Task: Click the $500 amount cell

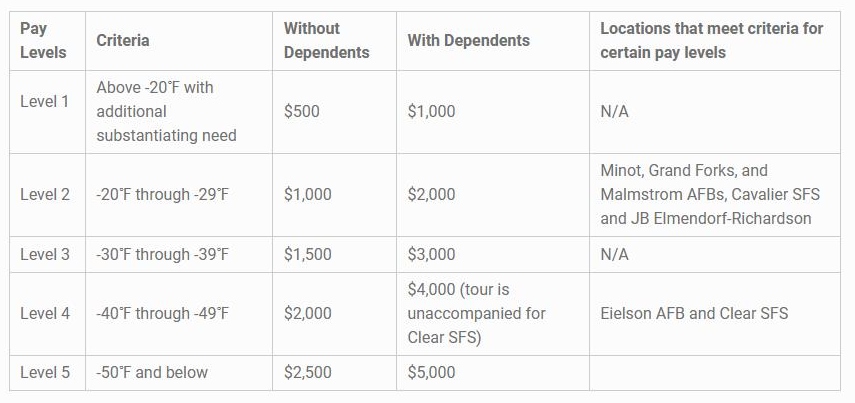Action: [x=302, y=111]
